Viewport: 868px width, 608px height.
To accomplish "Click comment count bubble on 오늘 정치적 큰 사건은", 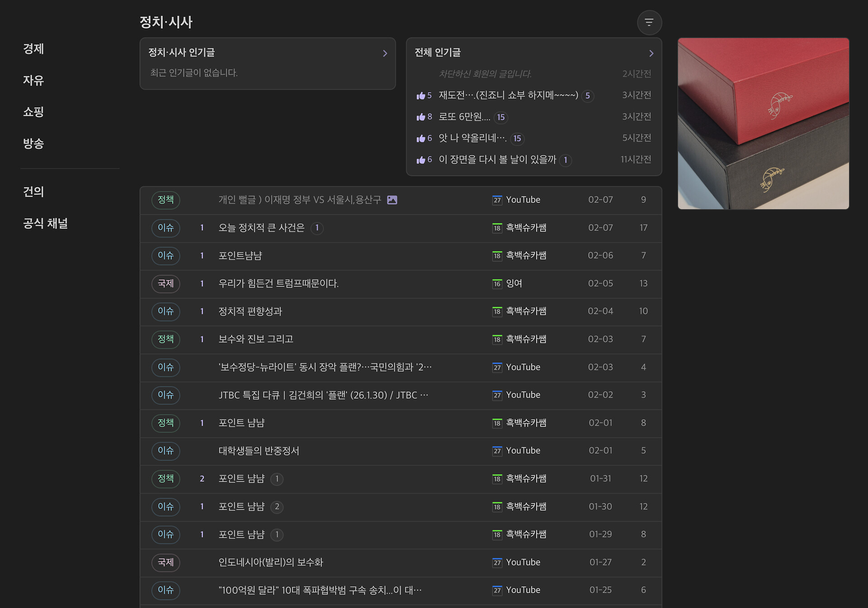I will click(x=317, y=228).
